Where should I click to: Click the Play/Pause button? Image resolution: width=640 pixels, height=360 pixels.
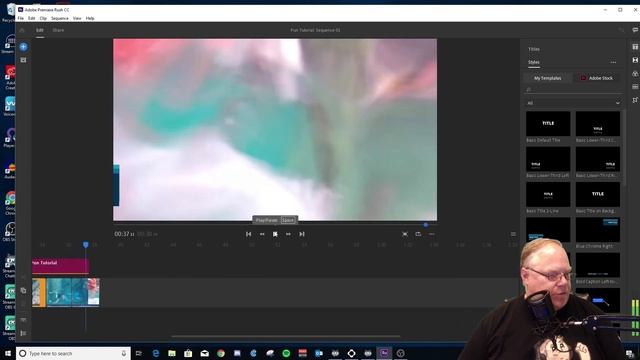(x=275, y=234)
